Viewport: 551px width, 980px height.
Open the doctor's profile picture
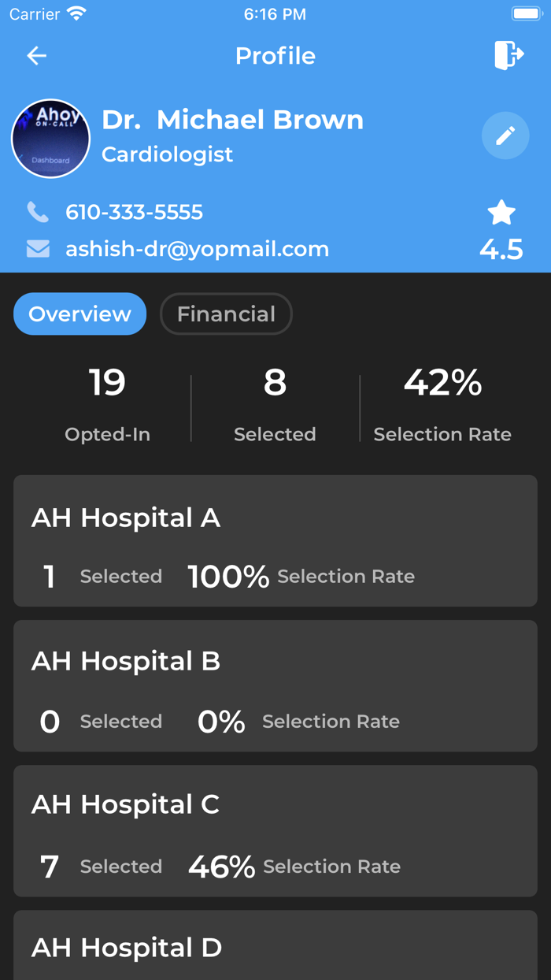[51, 139]
